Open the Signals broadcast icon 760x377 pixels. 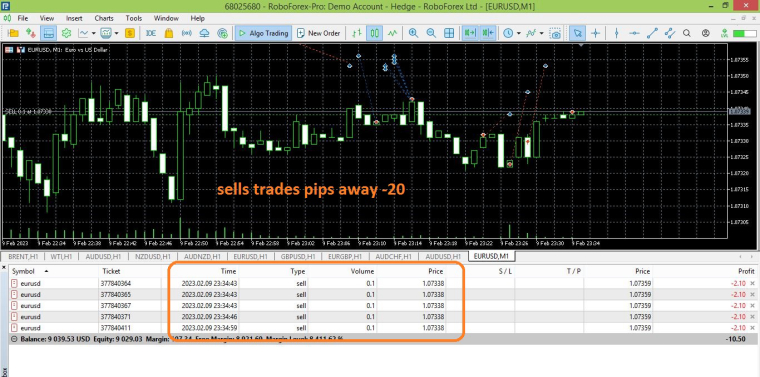[x=187, y=33]
